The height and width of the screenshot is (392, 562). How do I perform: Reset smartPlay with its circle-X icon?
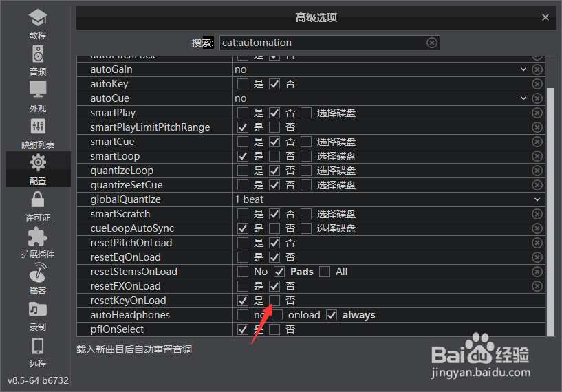pos(537,113)
